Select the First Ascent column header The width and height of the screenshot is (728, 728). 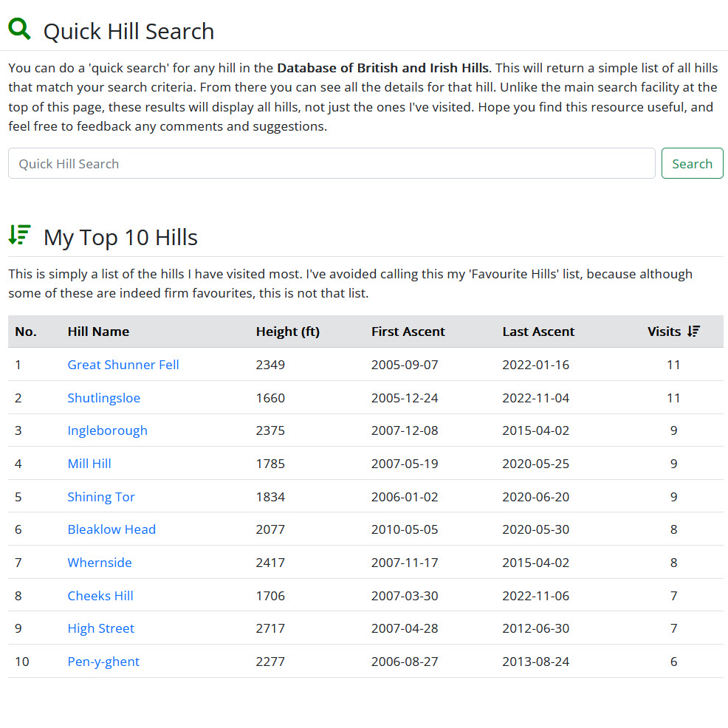point(408,332)
